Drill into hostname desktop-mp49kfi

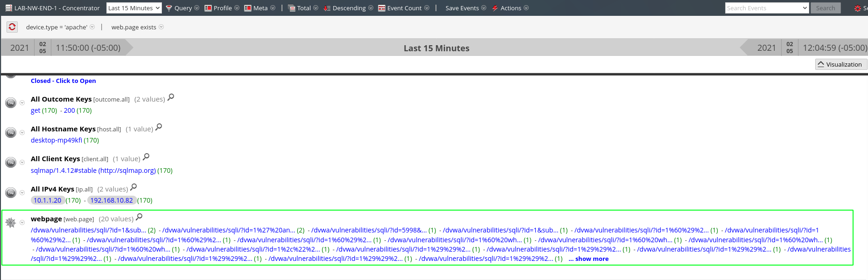(56, 140)
